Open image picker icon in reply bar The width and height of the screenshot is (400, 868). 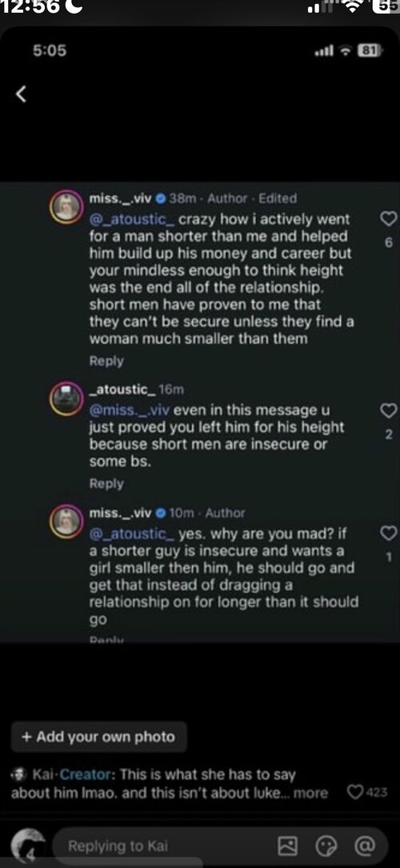[x=288, y=846]
